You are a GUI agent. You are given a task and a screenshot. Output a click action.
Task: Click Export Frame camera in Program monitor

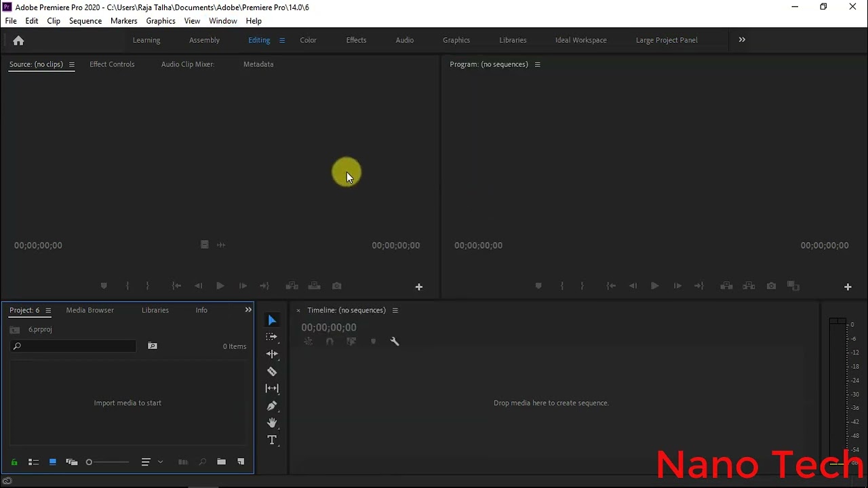coord(771,286)
